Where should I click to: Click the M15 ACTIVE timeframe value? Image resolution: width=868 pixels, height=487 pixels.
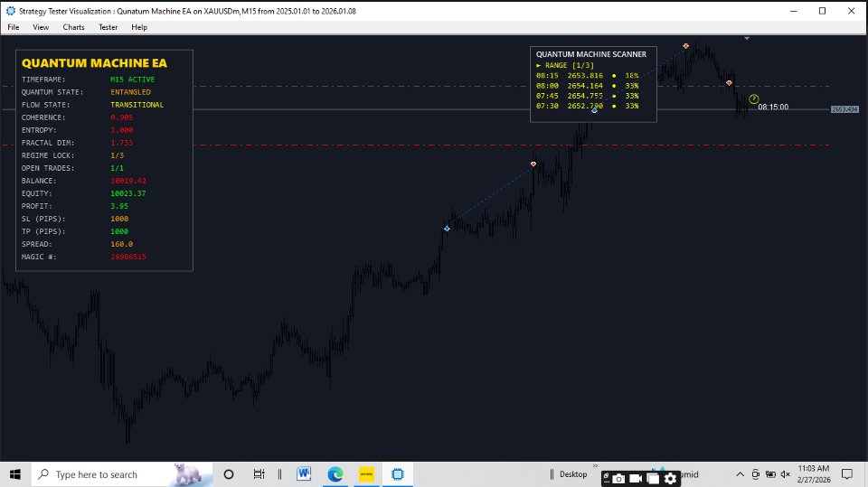132,80
